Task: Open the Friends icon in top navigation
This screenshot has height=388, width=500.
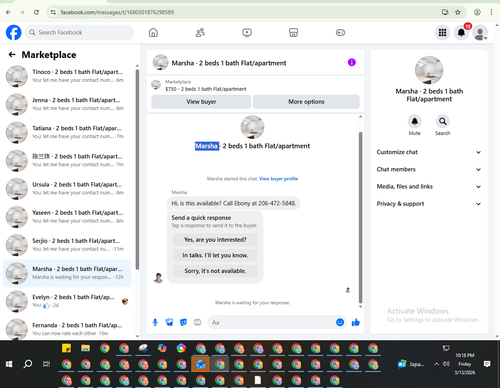Action: [200, 33]
